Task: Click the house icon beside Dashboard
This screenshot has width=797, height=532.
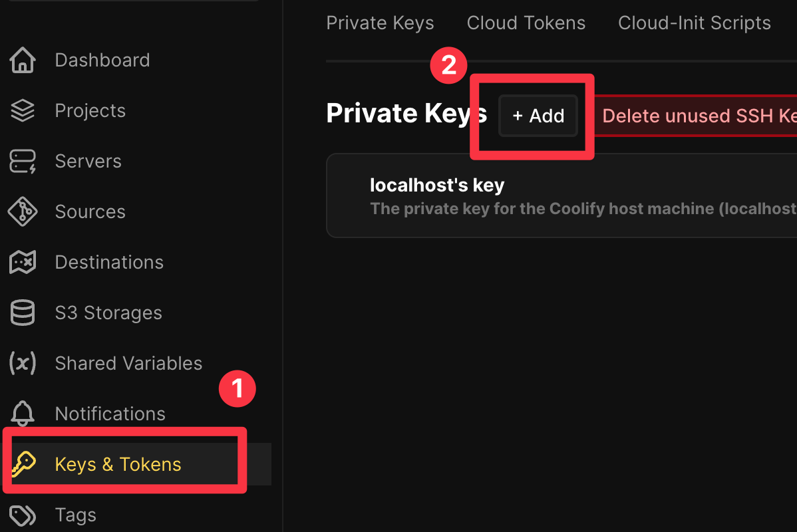Action: coord(23,61)
